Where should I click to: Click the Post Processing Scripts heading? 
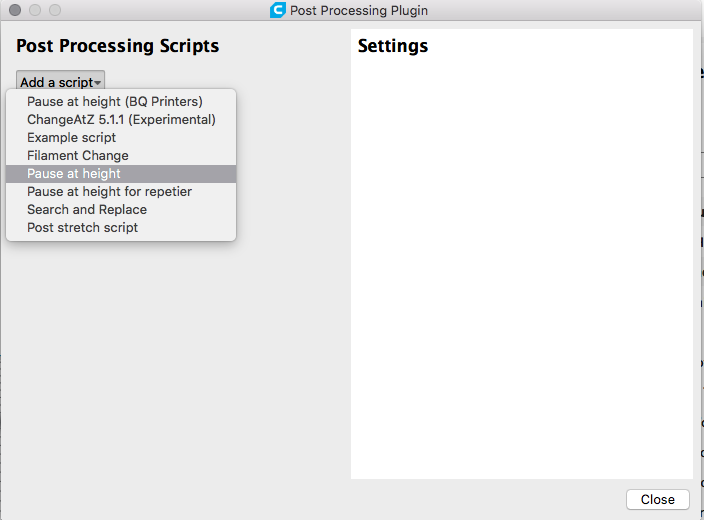(x=118, y=46)
